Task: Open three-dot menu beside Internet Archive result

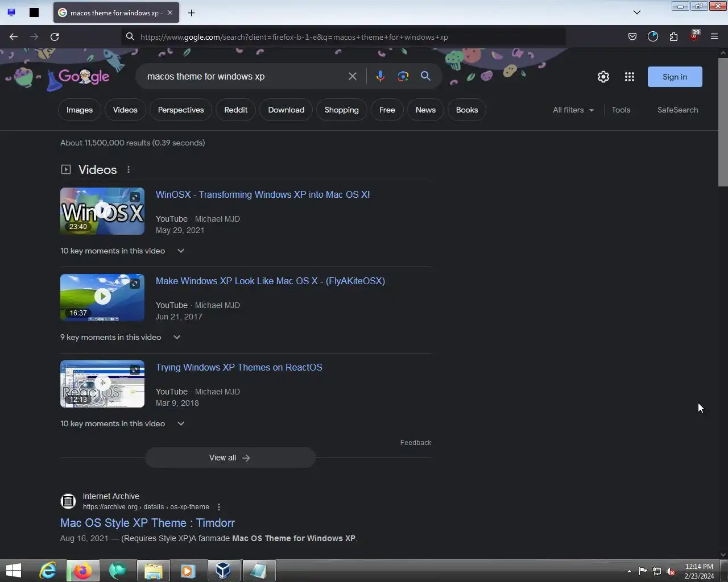Action: [219, 507]
